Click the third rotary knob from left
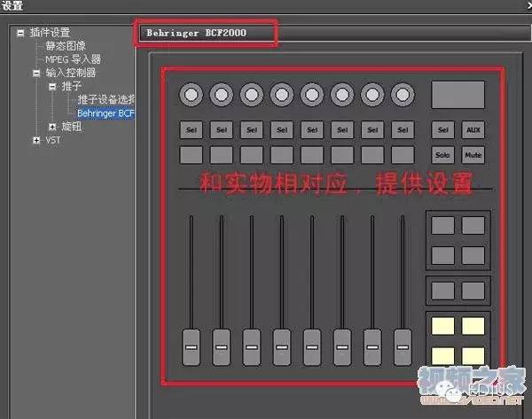The width and height of the screenshot is (532, 419). click(x=252, y=95)
